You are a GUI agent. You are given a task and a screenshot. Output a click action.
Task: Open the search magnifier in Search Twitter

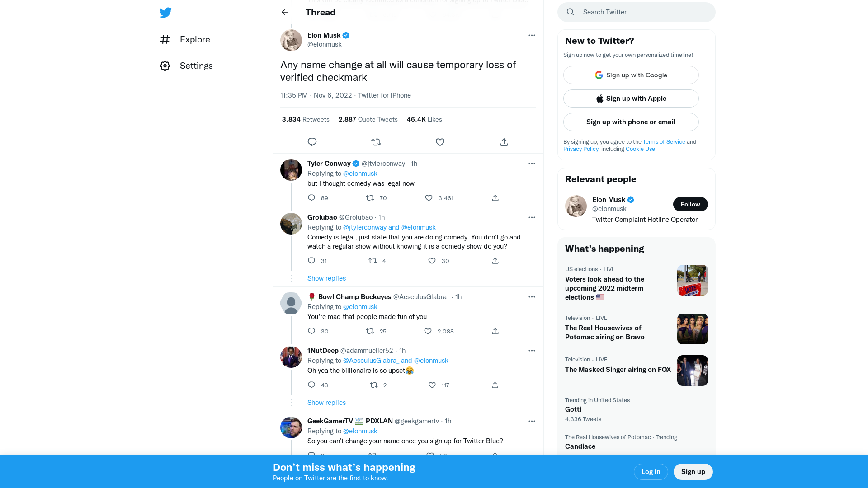pyautogui.click(x=570, y=12)
